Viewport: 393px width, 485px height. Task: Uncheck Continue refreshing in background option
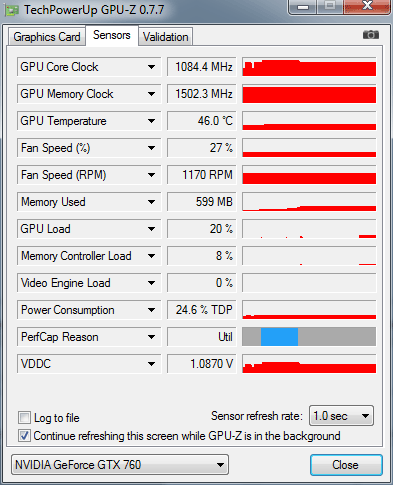[24, 436]
